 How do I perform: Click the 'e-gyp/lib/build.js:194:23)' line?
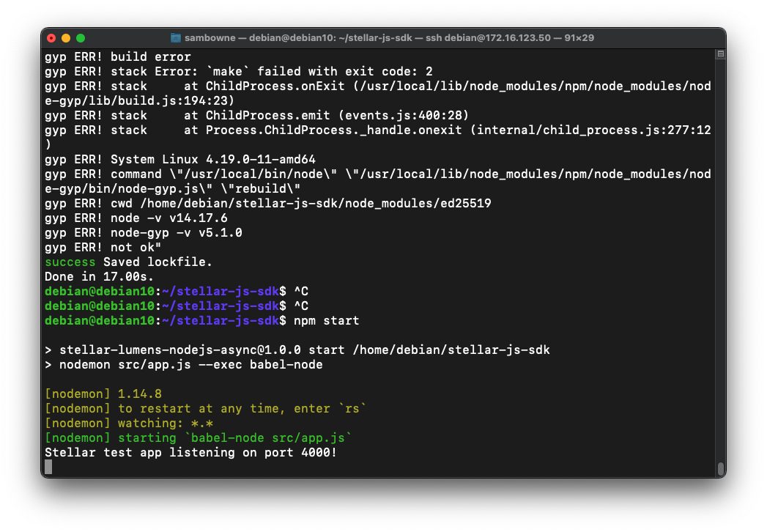139,101
